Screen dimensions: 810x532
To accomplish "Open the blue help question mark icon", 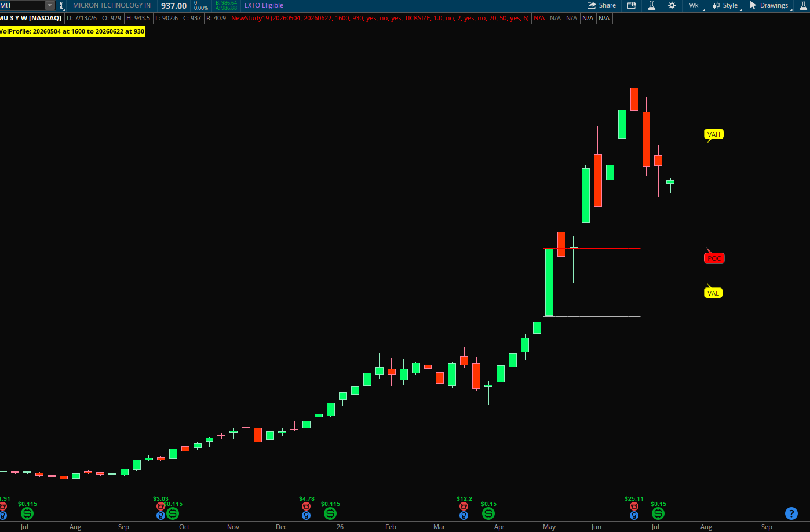I will 791,513.
